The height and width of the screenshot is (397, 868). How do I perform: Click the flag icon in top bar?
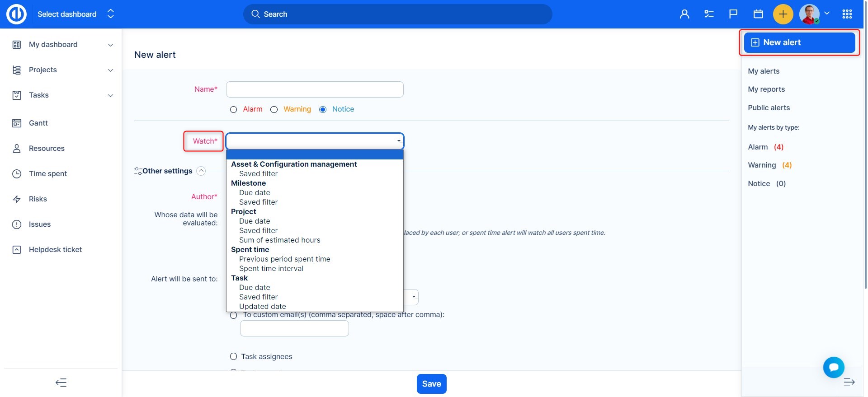coord(733,14)
